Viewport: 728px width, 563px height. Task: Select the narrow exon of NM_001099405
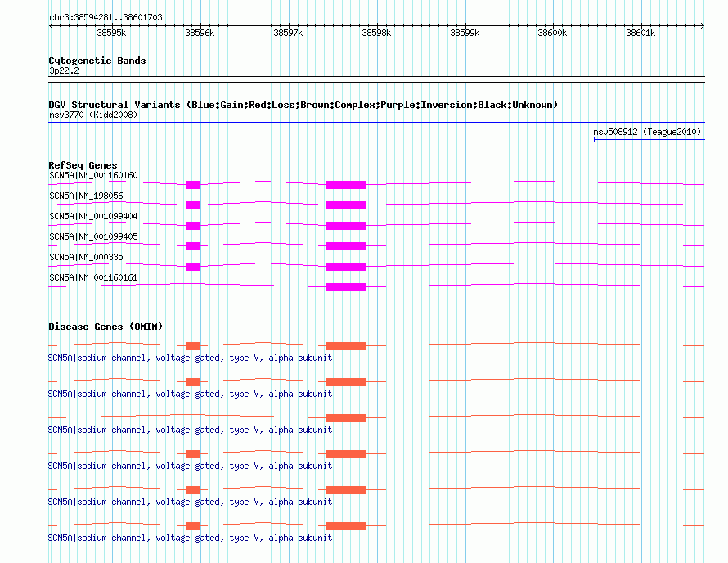click(193, 246)
